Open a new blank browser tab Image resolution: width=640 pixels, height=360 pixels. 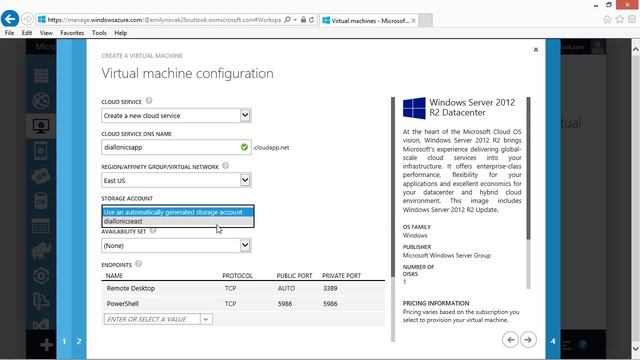click(425, 20)
